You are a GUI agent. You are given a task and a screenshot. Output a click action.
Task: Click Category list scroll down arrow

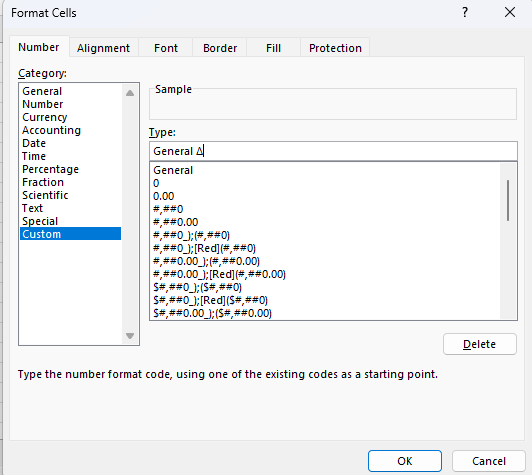click(x=130, y=336)
